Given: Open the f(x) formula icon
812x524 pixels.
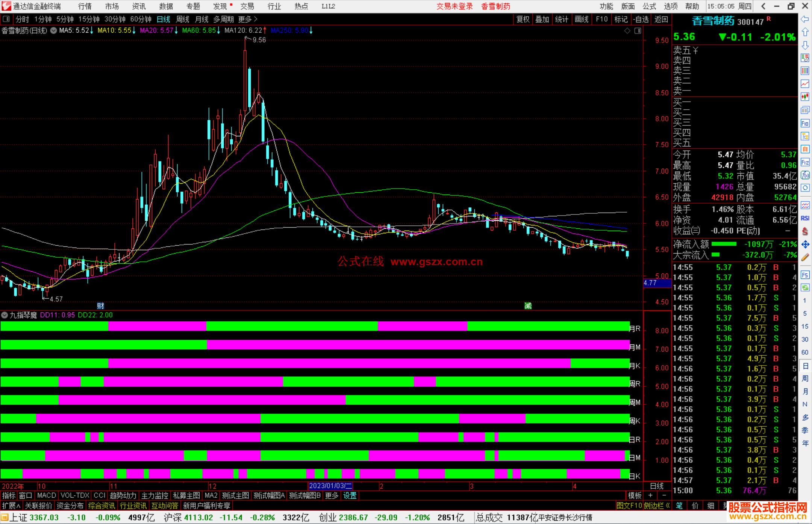Looking at the screenshot, I should click(x=805, y=175).
